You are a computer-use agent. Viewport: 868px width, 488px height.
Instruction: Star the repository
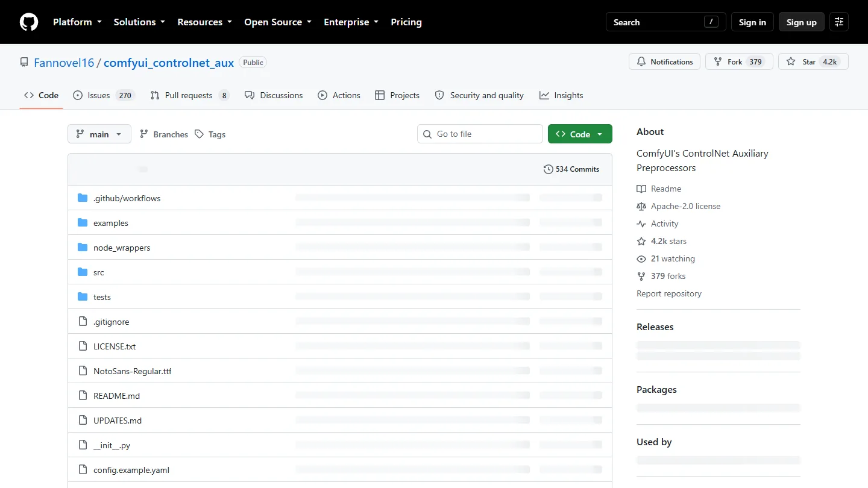pyautogui.click(x=813, y=62)
